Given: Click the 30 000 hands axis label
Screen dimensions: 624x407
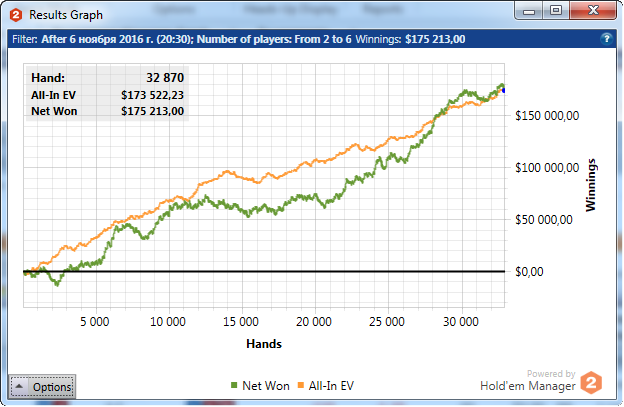Looking at the screenshot, I should click(x=461, y=321).
